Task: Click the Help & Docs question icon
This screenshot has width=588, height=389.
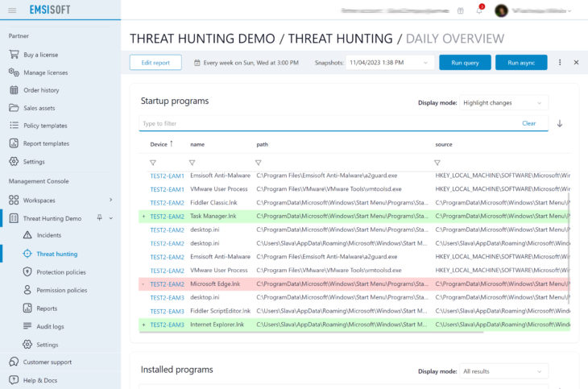Action: tap(14, 379)
